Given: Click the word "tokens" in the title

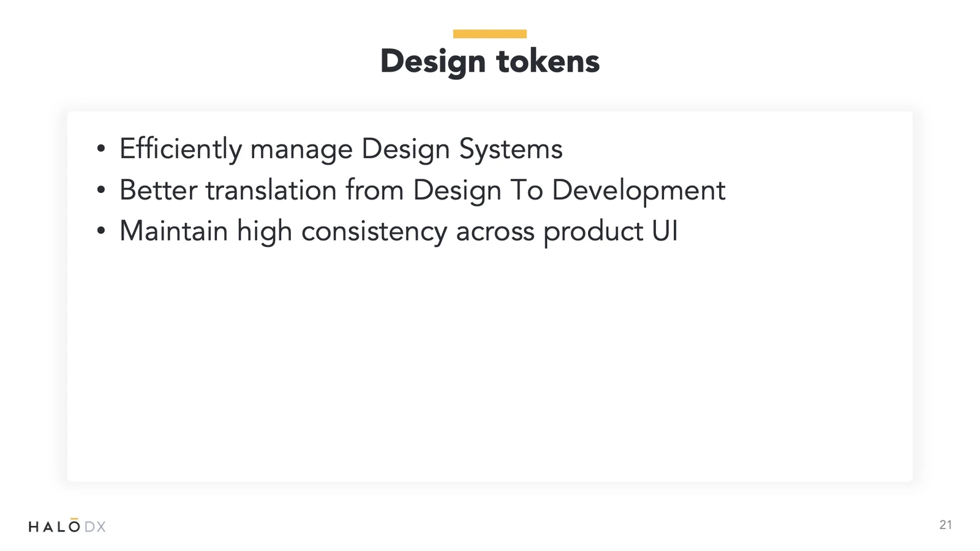Looking at the screenshot, I should click(x=548, y=61).
